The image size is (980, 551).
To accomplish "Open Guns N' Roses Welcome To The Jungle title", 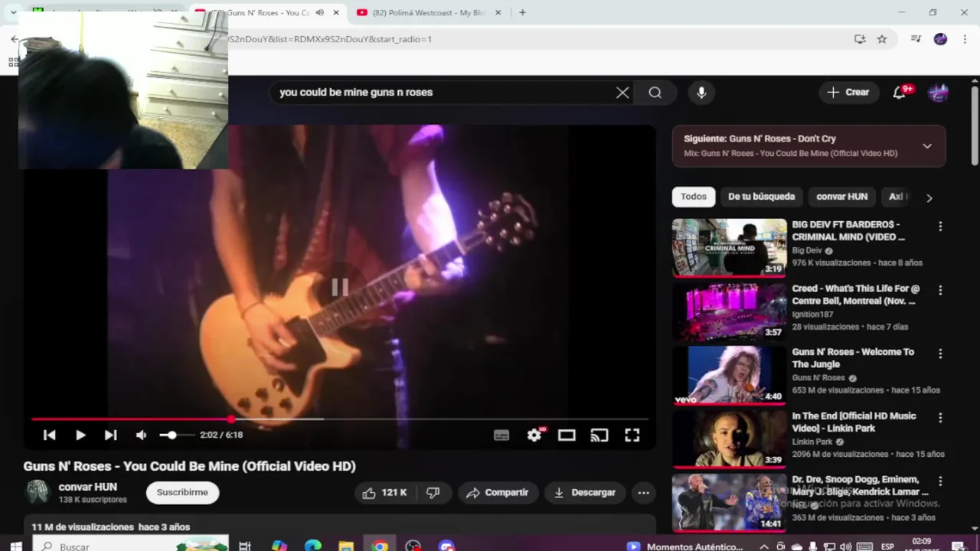I will coord(853,358).
